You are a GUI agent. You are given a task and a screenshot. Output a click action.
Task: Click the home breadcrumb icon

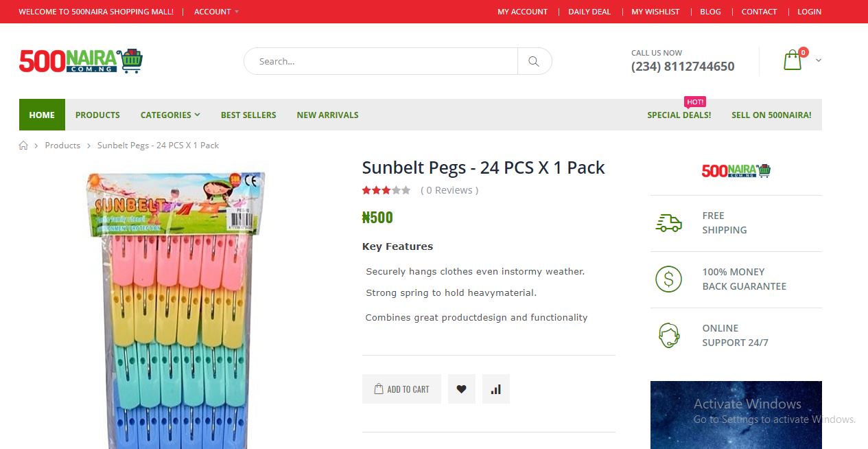[x=23, y=146]
